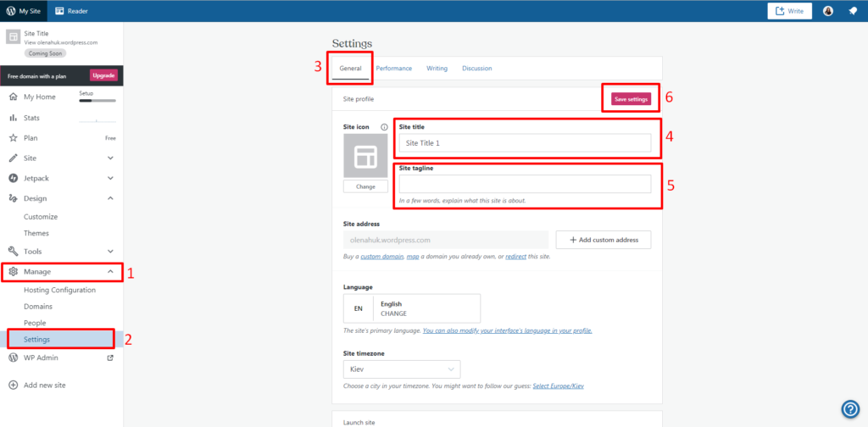Click the Plan star icon

[x=14, y=138]
